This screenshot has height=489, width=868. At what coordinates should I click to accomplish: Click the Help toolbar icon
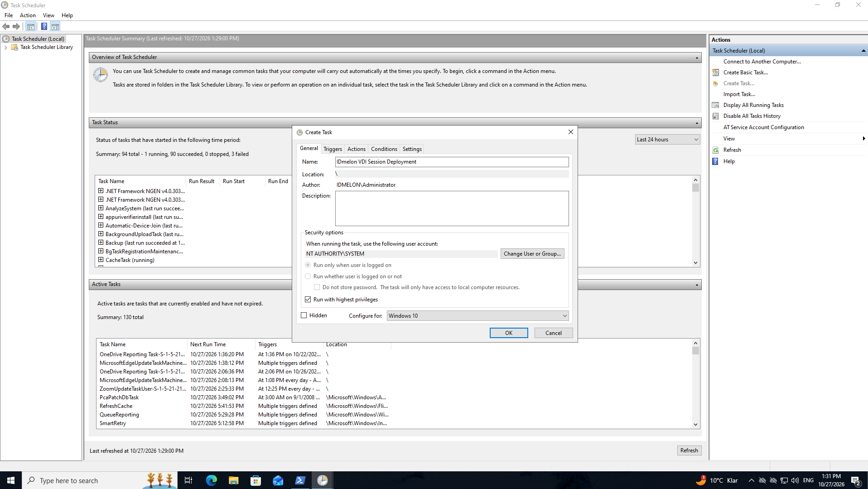(44, 26)
